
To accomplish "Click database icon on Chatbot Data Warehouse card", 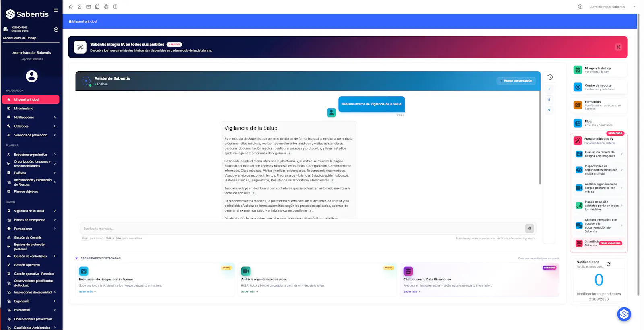I will [408, 271].
